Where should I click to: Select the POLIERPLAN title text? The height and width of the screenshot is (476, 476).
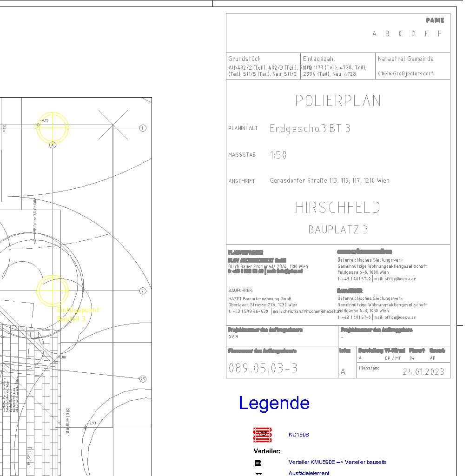point(338,101)
